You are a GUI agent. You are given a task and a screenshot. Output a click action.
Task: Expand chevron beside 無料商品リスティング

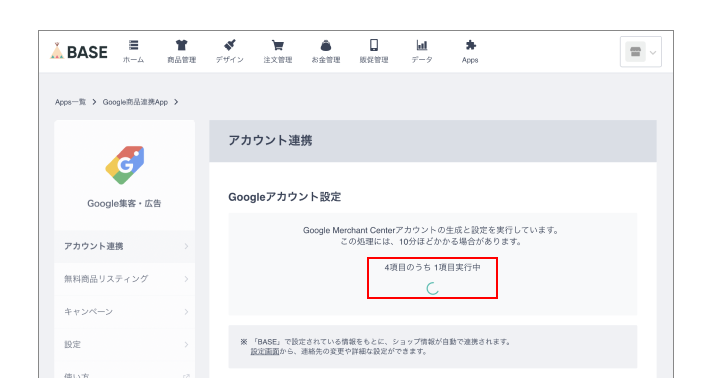click(x=186, y=279)
